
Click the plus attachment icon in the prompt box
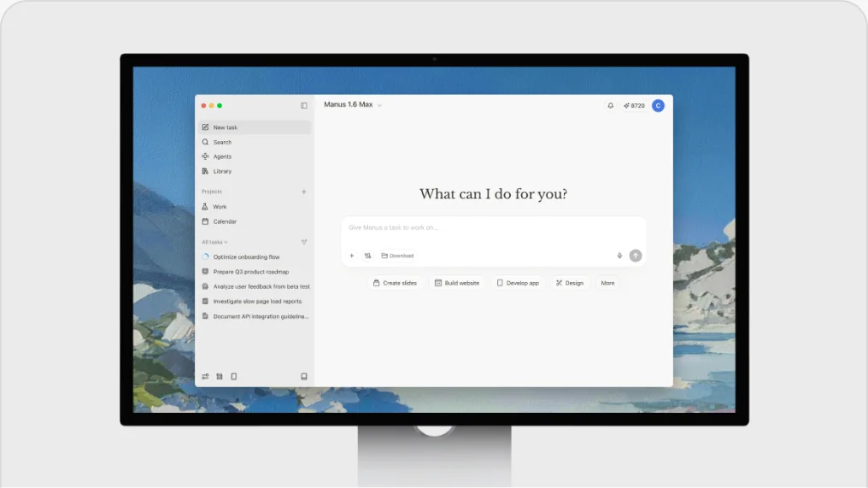tap(351, 256)
